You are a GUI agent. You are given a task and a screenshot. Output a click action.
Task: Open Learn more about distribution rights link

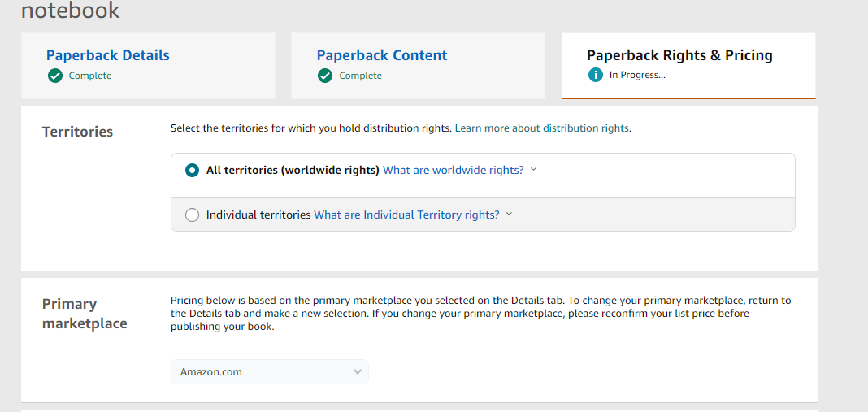click(542, 128)
